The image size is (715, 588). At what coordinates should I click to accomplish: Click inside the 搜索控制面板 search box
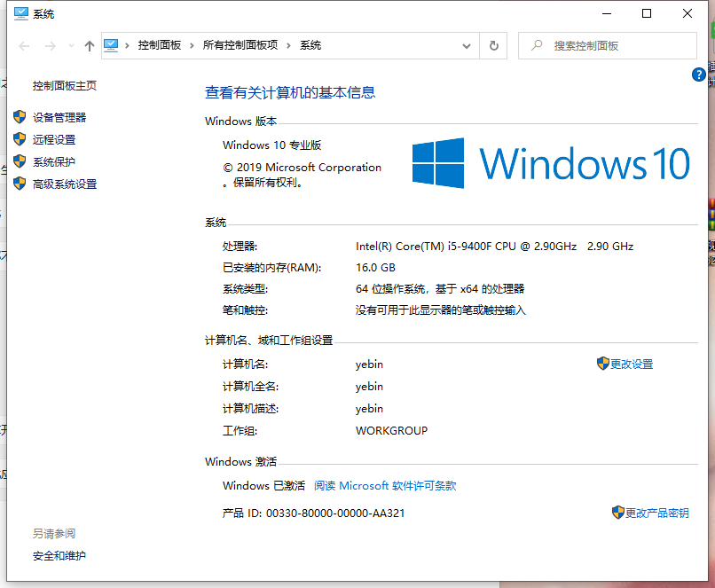point(608,45)
